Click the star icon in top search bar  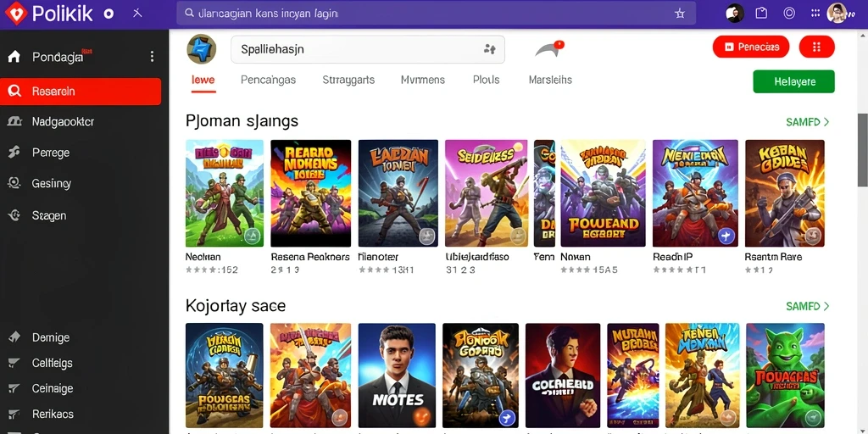pyautogui.click(x=680, y=14)
